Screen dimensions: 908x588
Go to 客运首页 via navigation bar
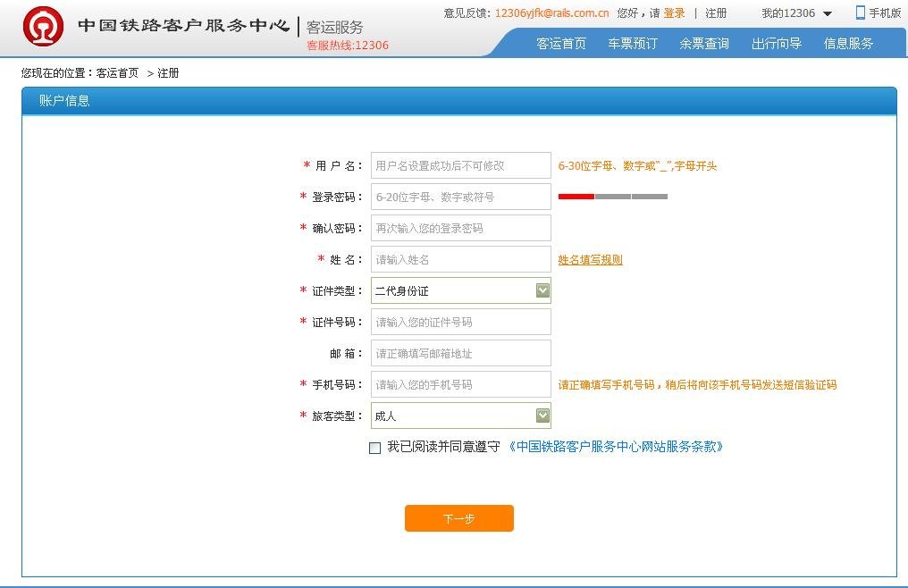click(560, 43)
